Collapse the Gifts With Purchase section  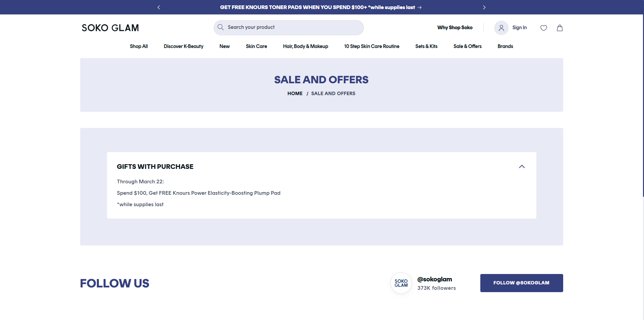(522, 167)
